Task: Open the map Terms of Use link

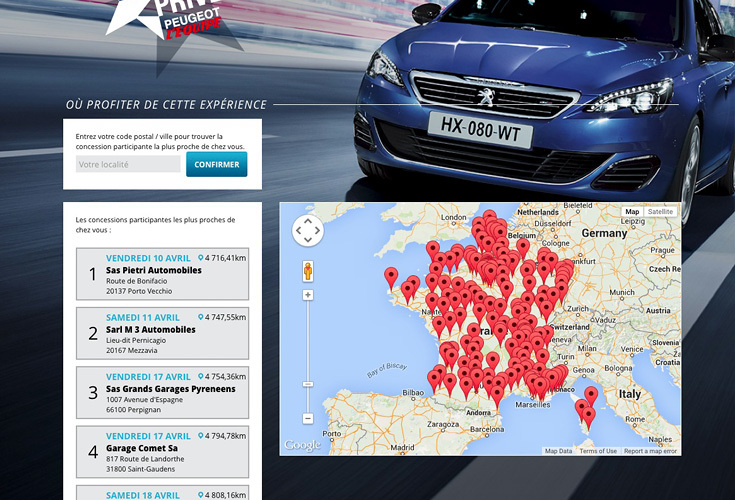Action: (598, 451)
